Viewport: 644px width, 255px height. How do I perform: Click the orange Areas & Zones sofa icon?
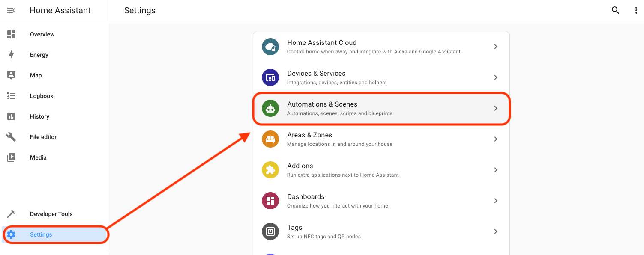click(270, 139)
